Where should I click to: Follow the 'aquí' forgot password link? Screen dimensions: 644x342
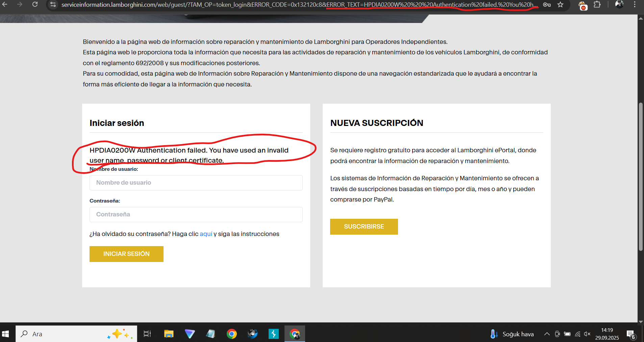click(x=206, y=234)
